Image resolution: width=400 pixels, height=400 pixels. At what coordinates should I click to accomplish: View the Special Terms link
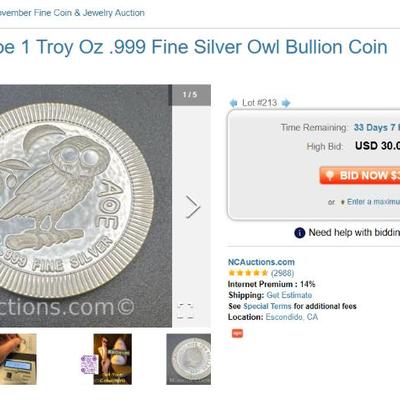(x=267, y=306)
